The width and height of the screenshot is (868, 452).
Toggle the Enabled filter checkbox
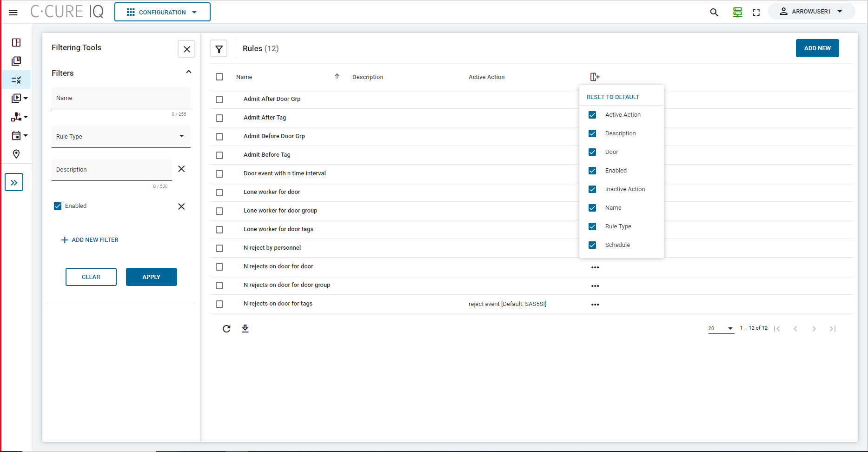click(58, 206)
